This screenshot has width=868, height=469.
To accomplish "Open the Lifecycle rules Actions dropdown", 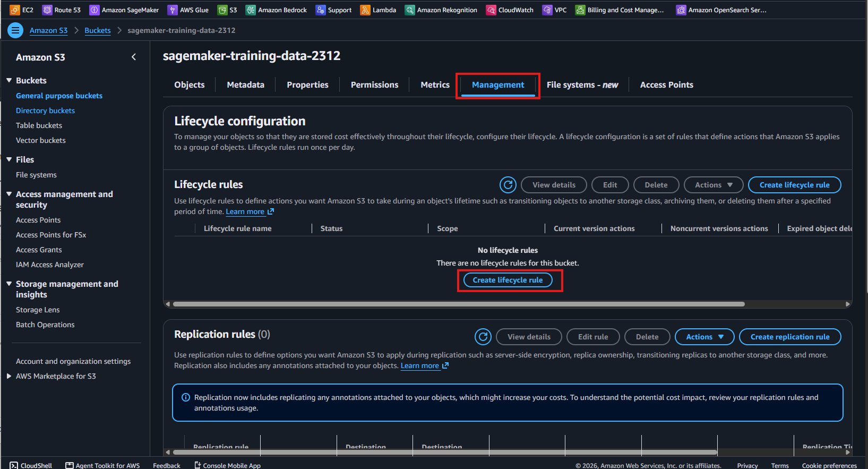I will click(714, 185).
